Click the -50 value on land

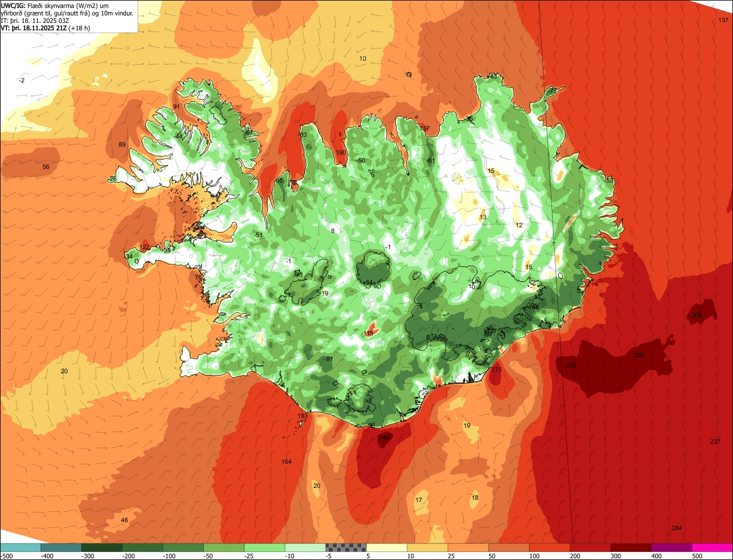(x=360, y=160)
